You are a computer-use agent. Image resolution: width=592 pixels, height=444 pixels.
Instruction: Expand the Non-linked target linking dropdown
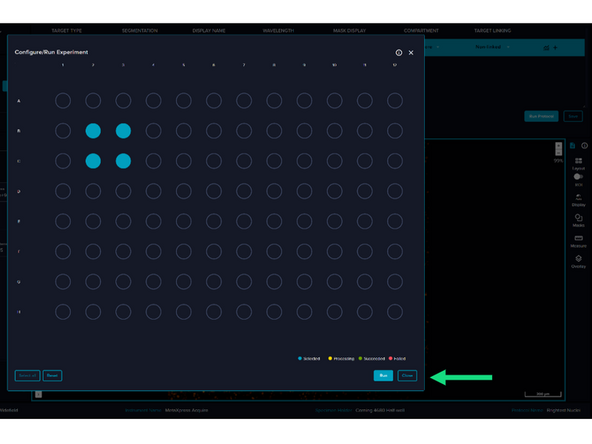pyautogui.click(x=492, y=47)
